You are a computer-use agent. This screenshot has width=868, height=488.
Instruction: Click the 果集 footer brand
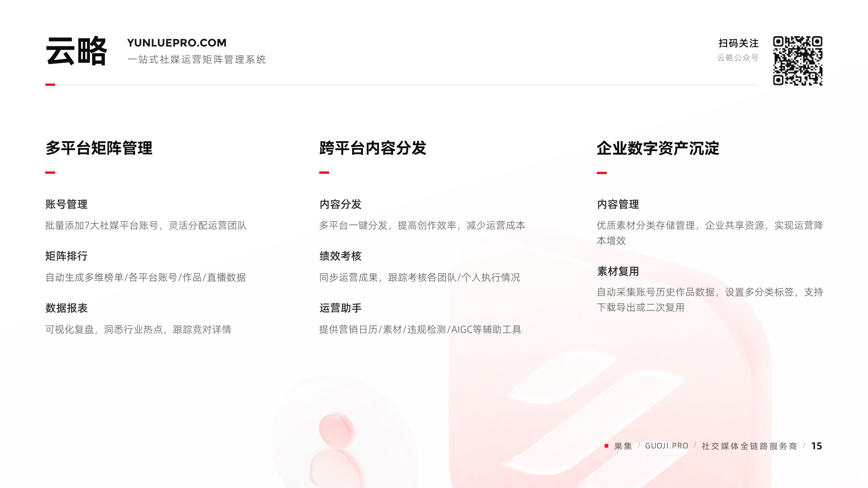point(623,446)
